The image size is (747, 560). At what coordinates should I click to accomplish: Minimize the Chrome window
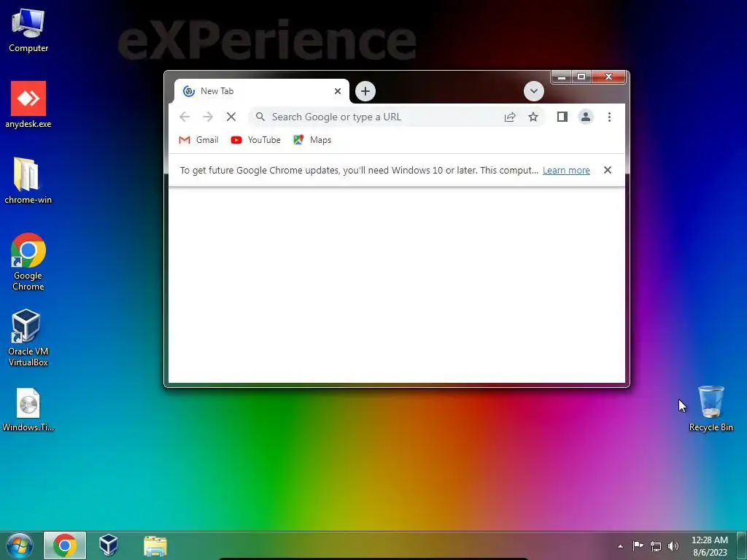pos(562,77)
